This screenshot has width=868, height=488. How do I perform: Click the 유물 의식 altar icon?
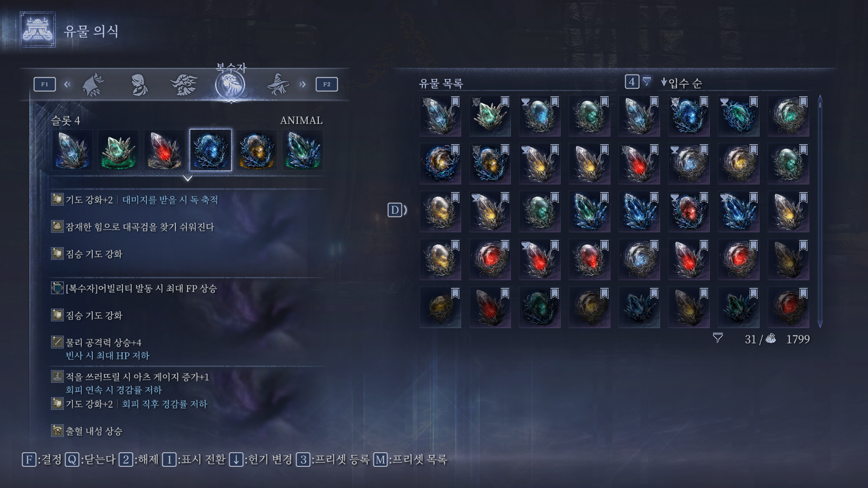[x=38, y=30]
